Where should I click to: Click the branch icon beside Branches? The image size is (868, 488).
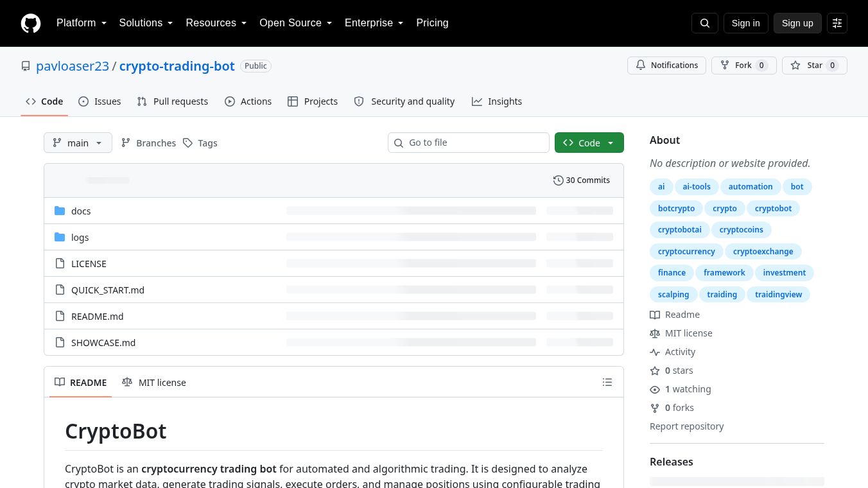pos(126,143)
